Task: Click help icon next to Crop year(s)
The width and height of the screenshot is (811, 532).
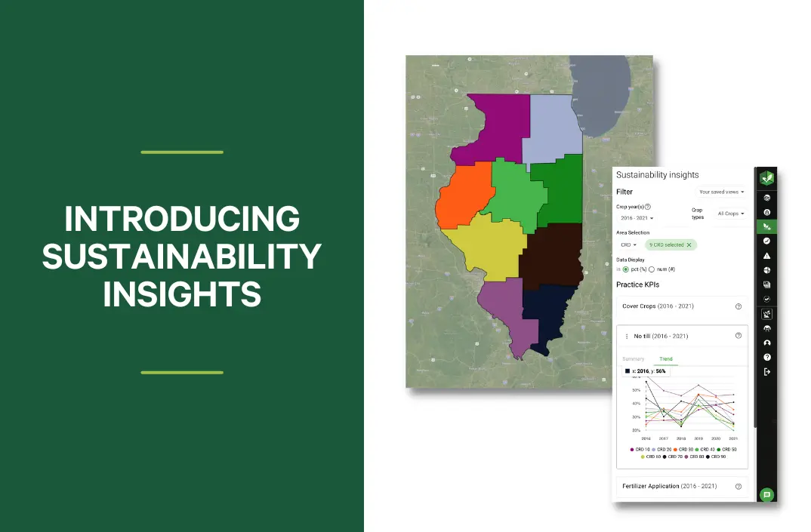Action: (x=648, y=207)
